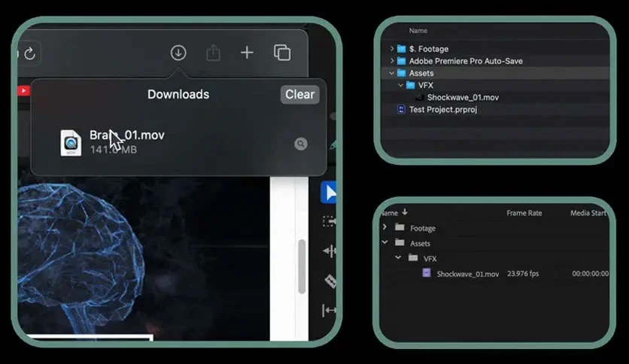Click the 141 MB file size text
The image size is (629, 364).
click(x=113, y=150)
